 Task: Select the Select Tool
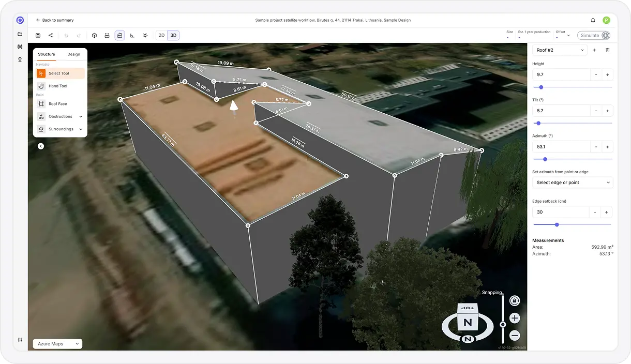[60, 73]
